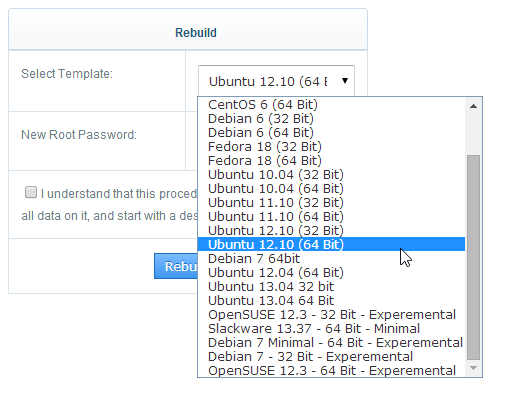Image resolution: width=517 pixels, height=409 pixels.
Task: Select Ubuntu 12.04 (64 Bit) template
Action: 331,273
